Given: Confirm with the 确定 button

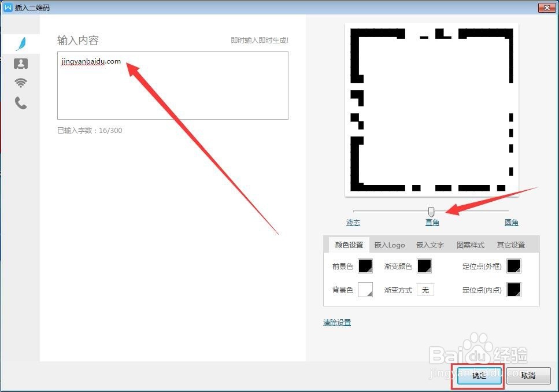Looking at the screenshot, I should coord(479,376).
